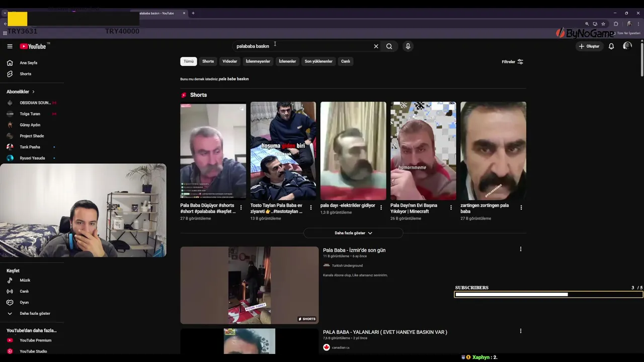Open a new browser tab with plus
Image resolution: width=644 pixels, height=362 pixels.
(x=193, y=13)
